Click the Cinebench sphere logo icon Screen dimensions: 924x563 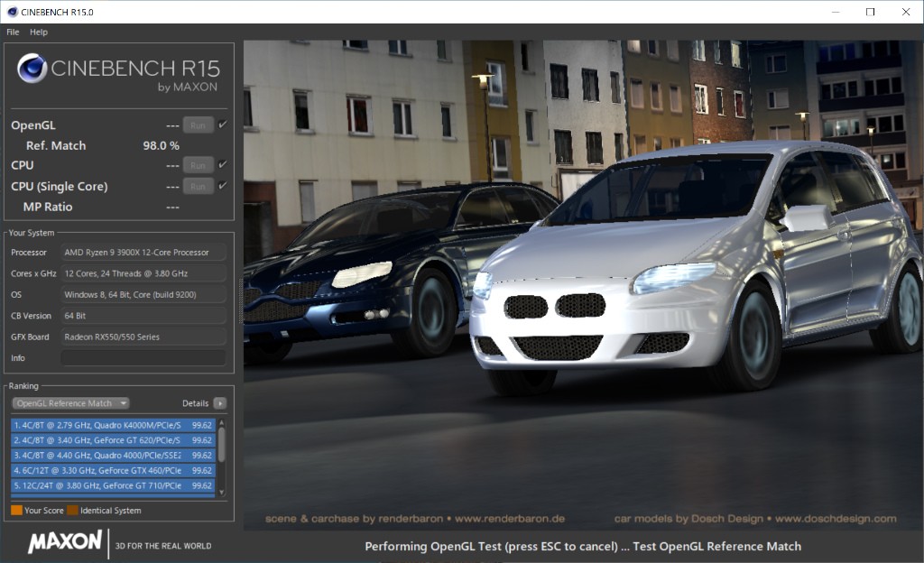[x=32, y=69]
